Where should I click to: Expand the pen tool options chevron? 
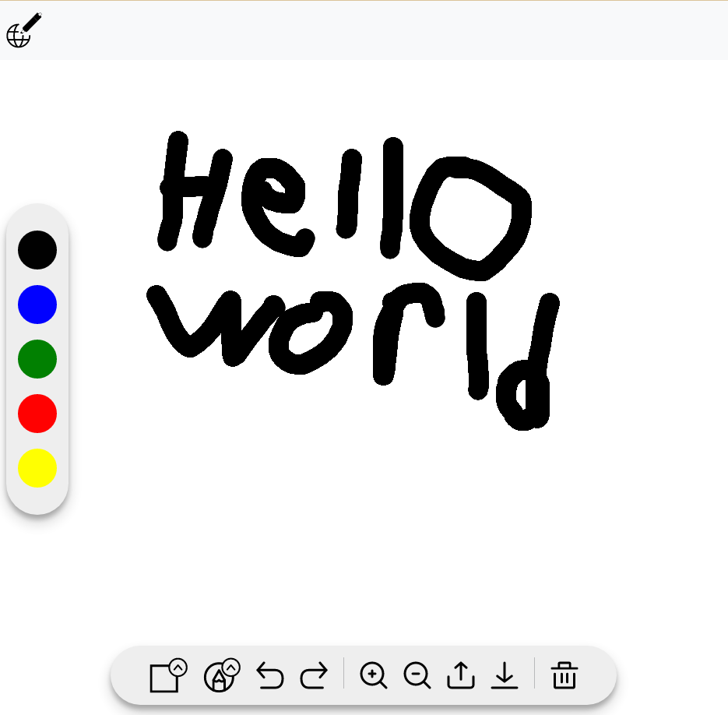(x=230, y=666)
